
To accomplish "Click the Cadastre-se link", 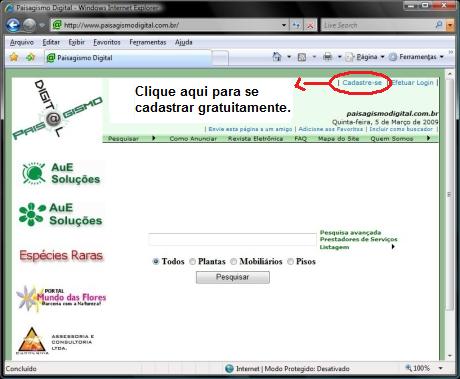I will (362, 83).
